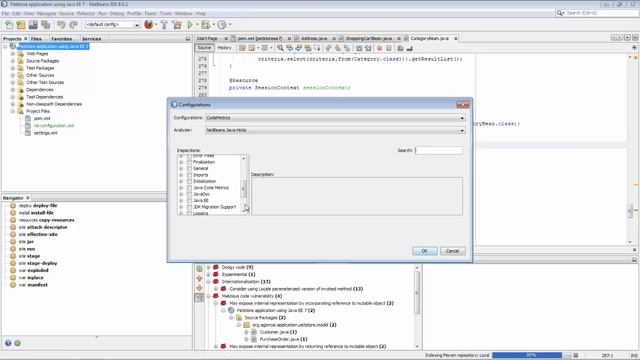Expand the Web Pages project node
This screenshot has height=360, width=640.
coord(13,53)
